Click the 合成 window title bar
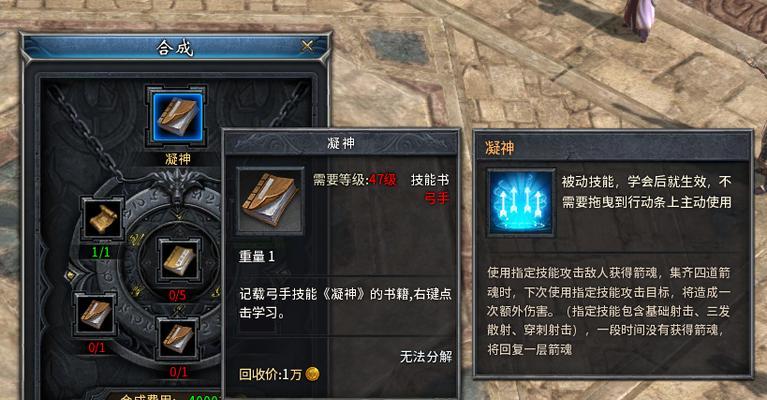The image size is (767, 400). [x=175, y=47]
